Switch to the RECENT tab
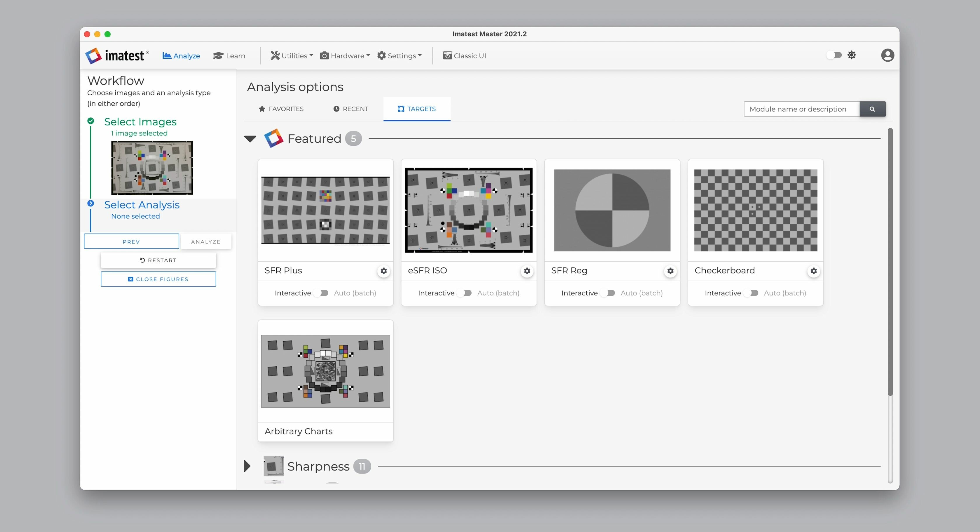 coord(350,109)
